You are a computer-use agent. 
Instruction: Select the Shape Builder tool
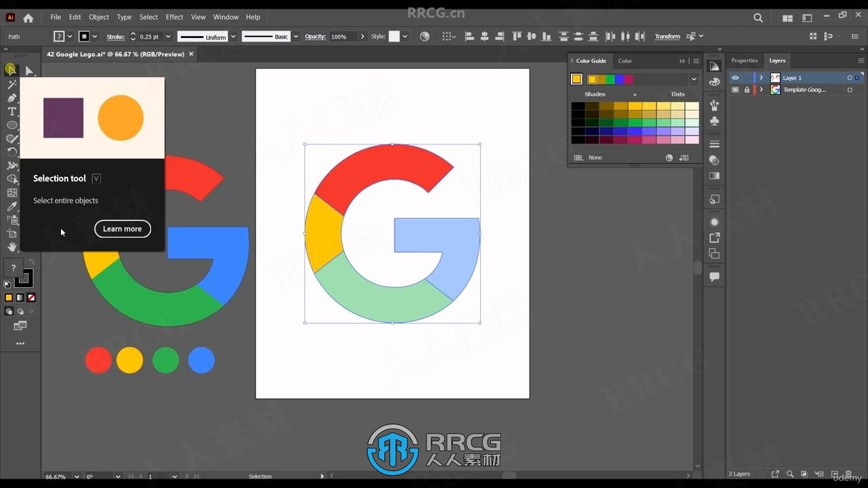point(12,179)
